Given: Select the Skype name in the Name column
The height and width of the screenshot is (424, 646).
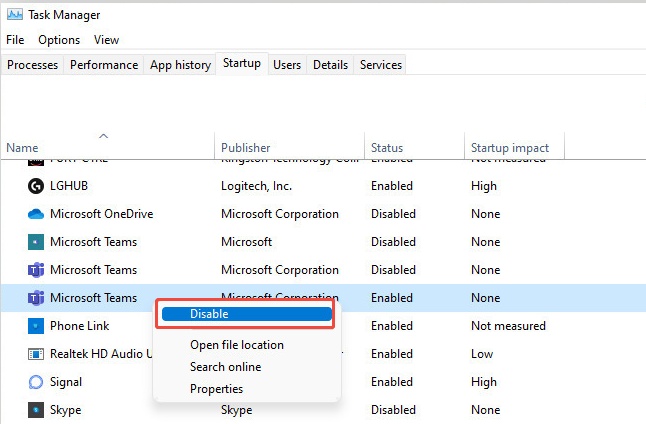Looking at the screenshot, I should (66, 410).
